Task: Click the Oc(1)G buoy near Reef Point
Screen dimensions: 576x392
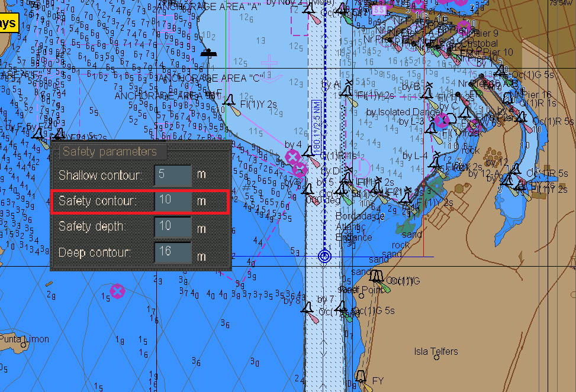Action: 376,276
